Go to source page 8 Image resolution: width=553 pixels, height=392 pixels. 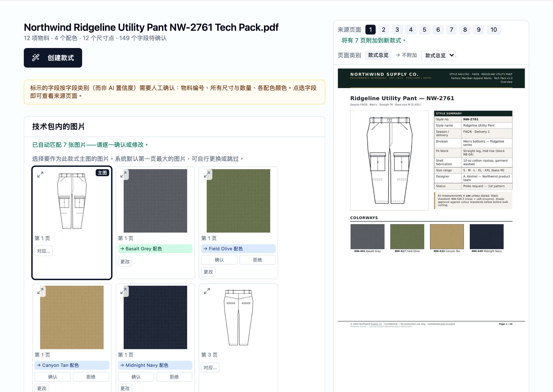coord(465,30)
